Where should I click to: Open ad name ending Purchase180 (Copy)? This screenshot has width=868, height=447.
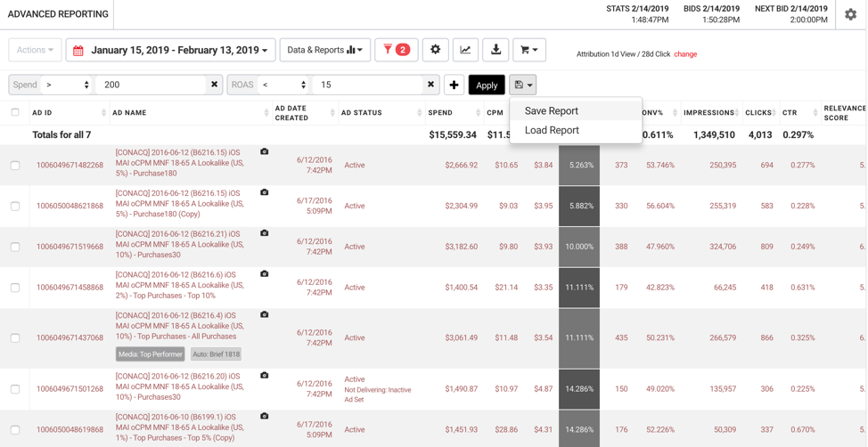coord(179,204)
